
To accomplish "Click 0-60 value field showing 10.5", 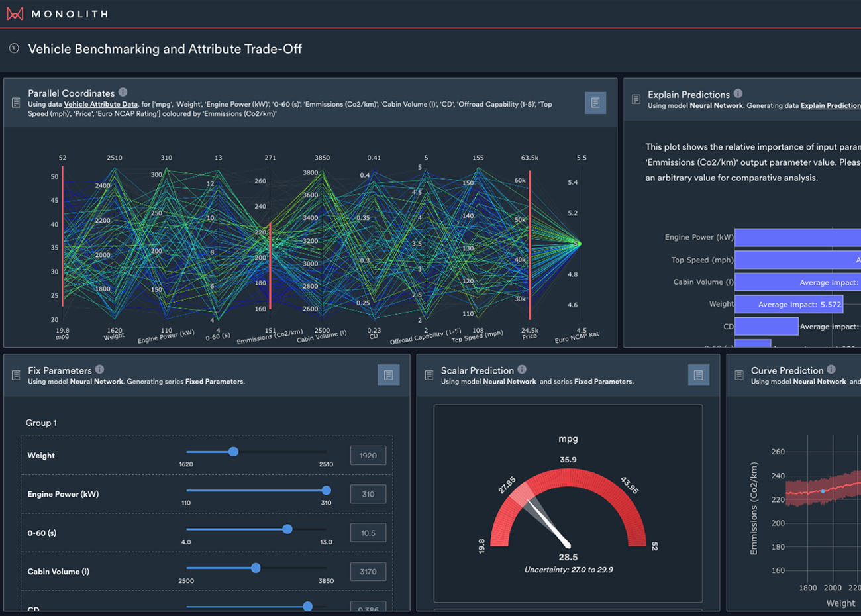I will 368,533.
